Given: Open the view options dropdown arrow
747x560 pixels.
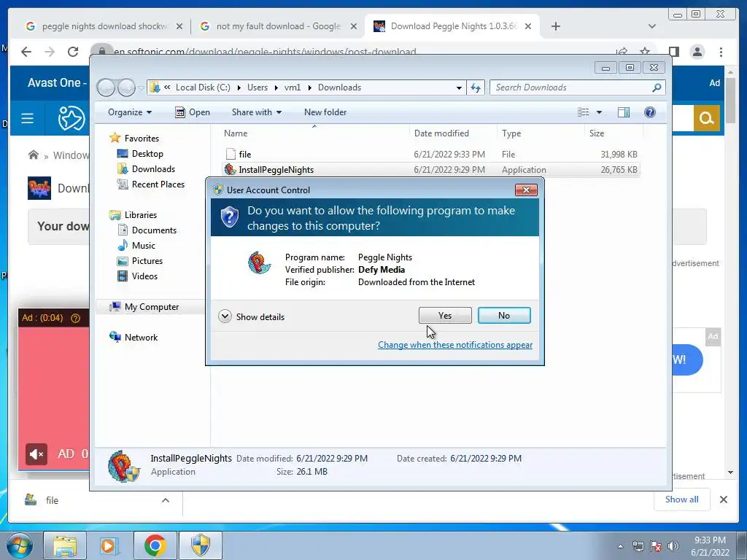Looking at the screenshot, I should pyautogui.click(x=600, y=112).
